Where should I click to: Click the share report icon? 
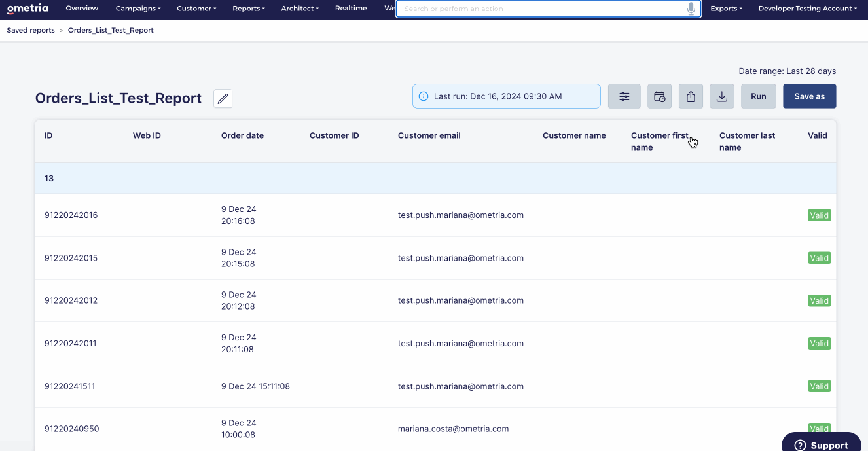click(691, 96)
